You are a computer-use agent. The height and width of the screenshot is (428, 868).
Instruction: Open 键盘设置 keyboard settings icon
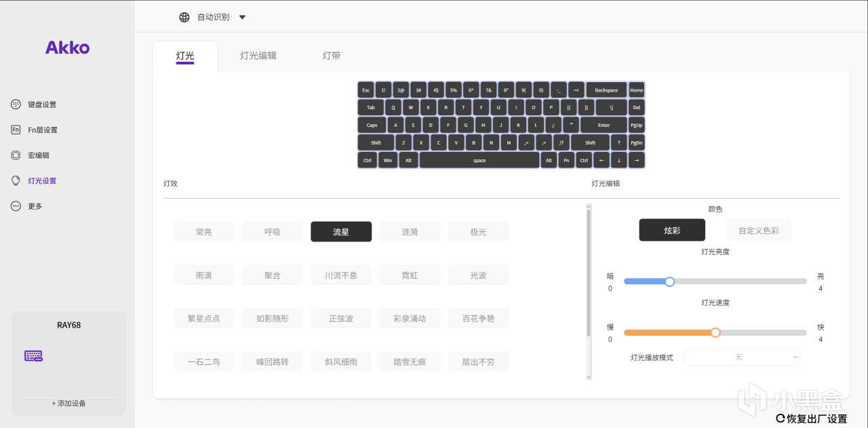pos(16,104)
